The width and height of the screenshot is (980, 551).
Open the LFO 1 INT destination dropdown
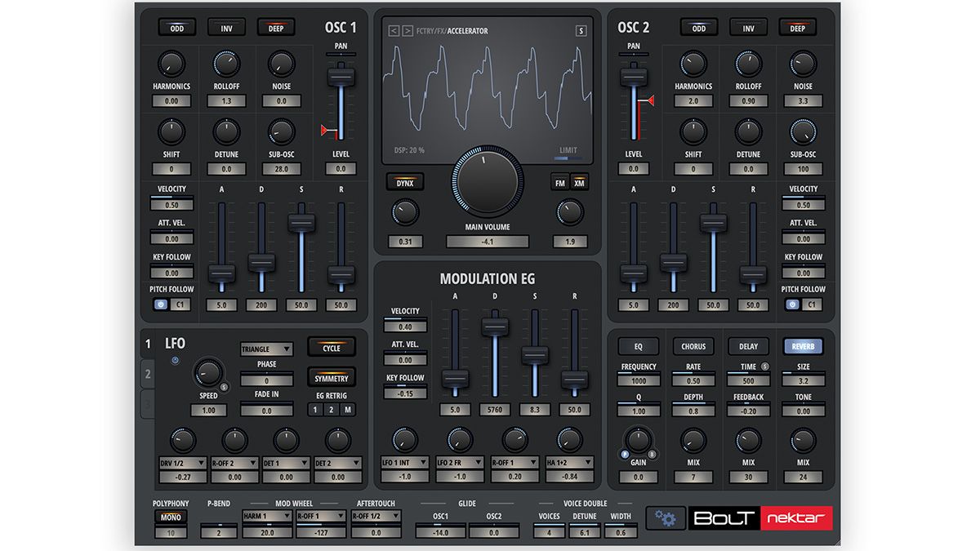pyautogui.click(x=405, y=463)
